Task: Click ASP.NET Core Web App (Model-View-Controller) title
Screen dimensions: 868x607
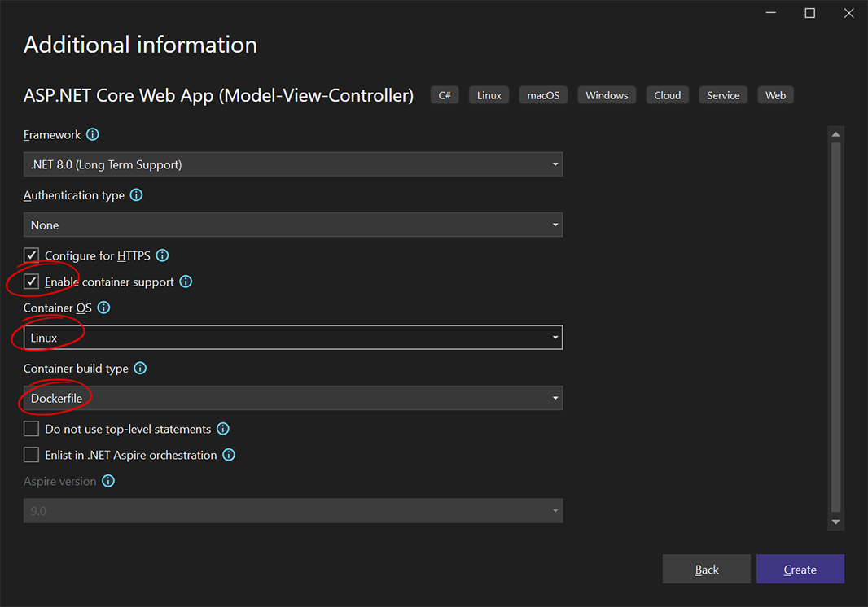Action: [x=219, y=96]
